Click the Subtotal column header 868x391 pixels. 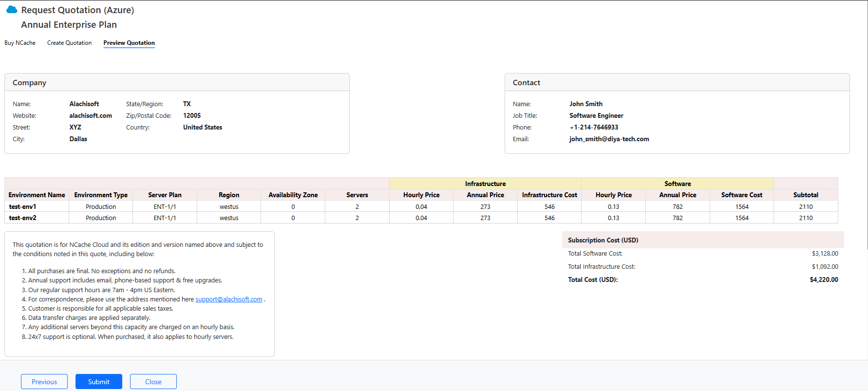click(x=806, y=195)
